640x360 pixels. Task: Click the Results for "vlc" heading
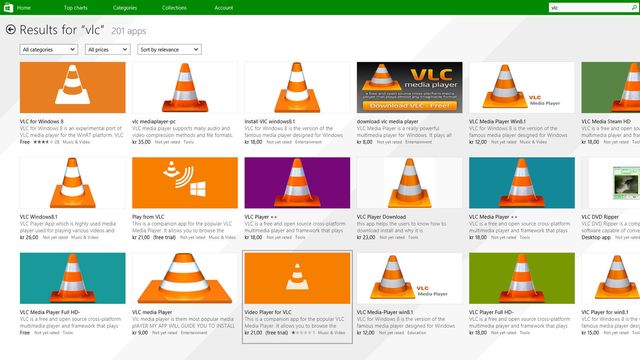pos(62,30)
